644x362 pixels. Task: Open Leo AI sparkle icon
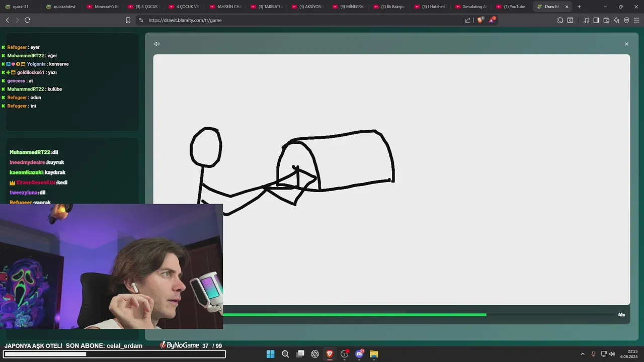(x=616, y=20)
